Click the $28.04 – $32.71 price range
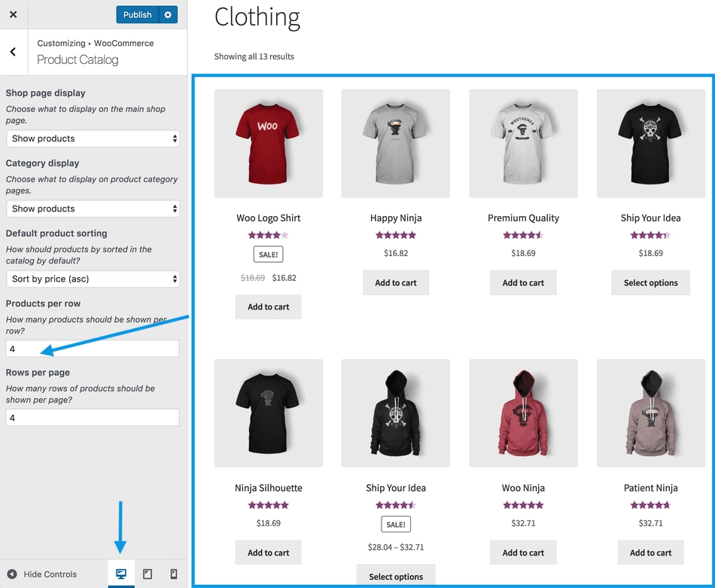715x588 pixels. point(396,547)
